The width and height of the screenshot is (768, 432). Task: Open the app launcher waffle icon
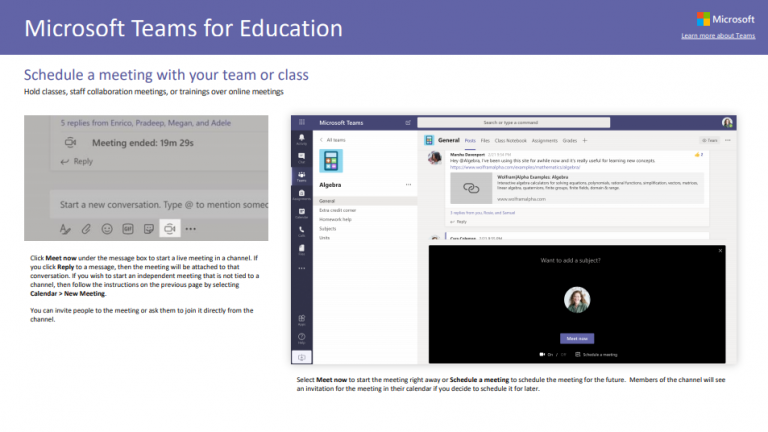coord(302,122)
